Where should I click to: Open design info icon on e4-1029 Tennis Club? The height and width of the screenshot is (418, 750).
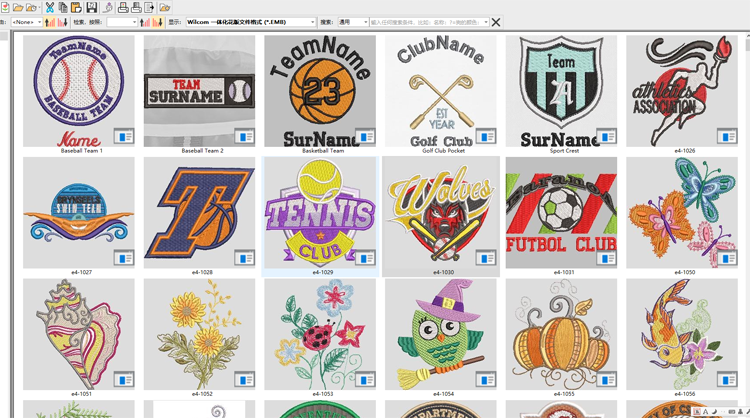[x=365, y=258]
